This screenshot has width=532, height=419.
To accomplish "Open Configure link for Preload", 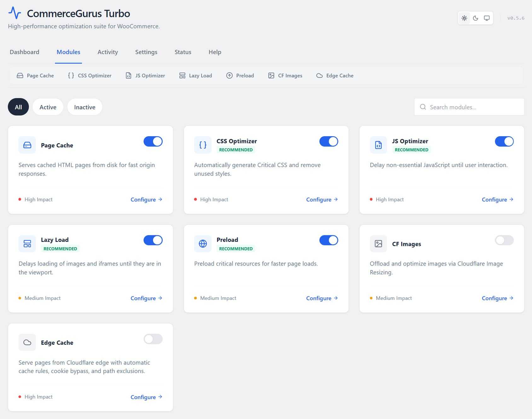I will (322, 298).
